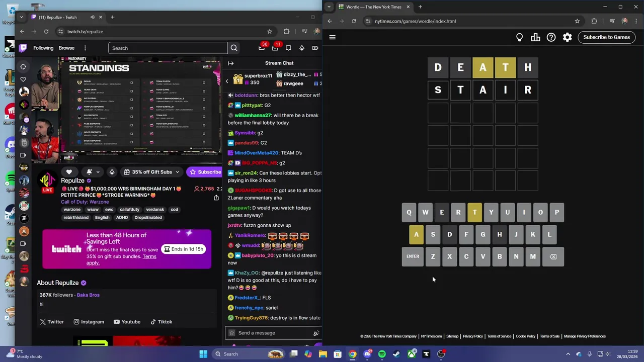Reload the nytimes.com Wordle page

354,21
